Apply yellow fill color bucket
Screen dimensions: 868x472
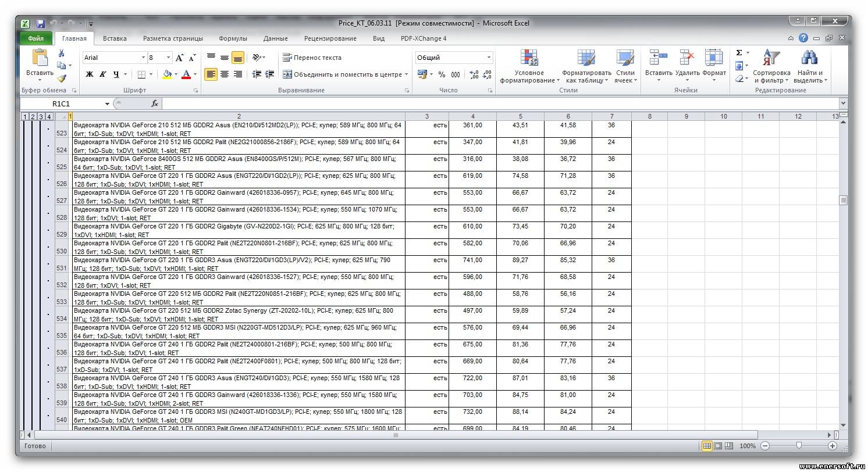167,74
